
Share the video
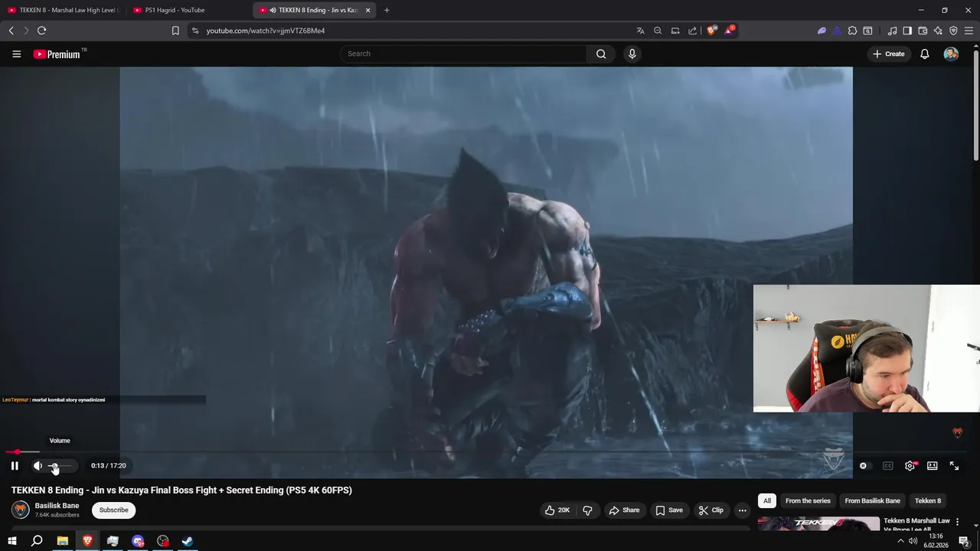click(x=624, y=510)
